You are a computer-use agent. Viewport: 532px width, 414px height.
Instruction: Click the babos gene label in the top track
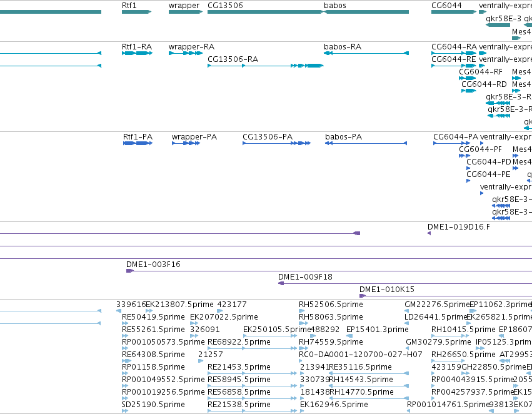(335, 6)
